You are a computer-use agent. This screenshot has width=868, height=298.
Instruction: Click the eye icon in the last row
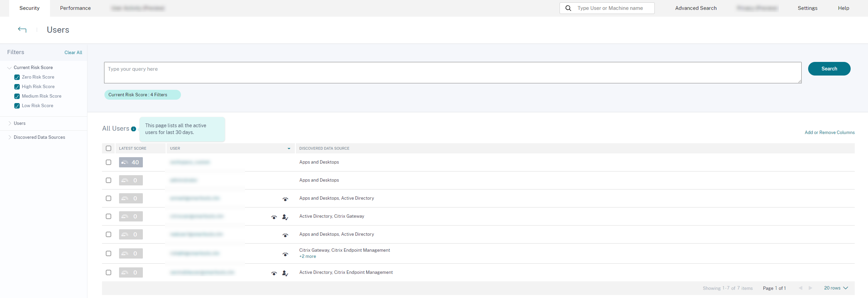[274, 274]
